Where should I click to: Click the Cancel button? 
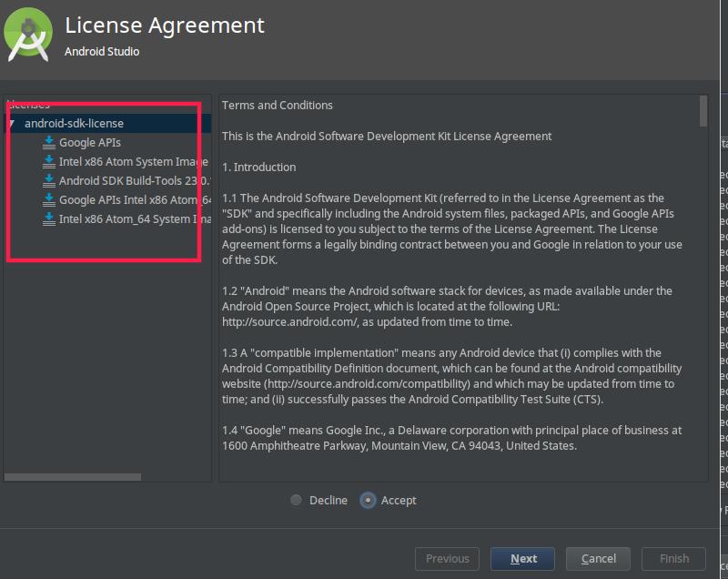(x=598, y=559)
